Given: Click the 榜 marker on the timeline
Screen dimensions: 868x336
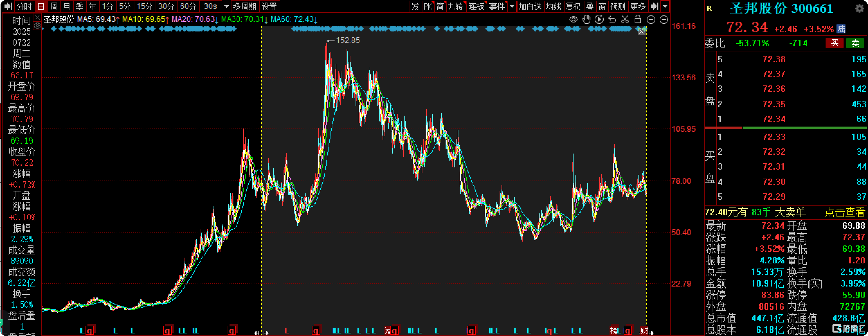Looking at the screenshot, I should click(614, 331).
